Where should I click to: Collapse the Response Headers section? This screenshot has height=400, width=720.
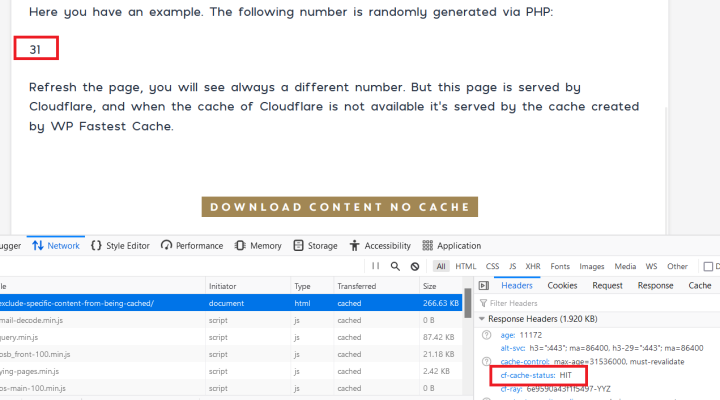tap(482, 319)
